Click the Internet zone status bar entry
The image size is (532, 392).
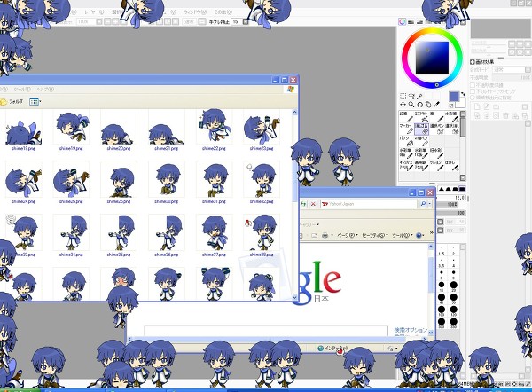333,349
